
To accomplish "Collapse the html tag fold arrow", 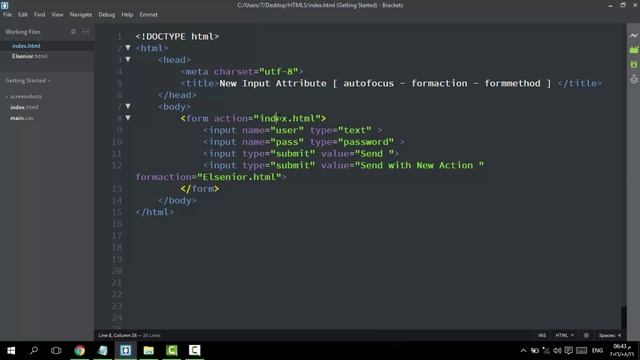I will (x=128, y=48).
